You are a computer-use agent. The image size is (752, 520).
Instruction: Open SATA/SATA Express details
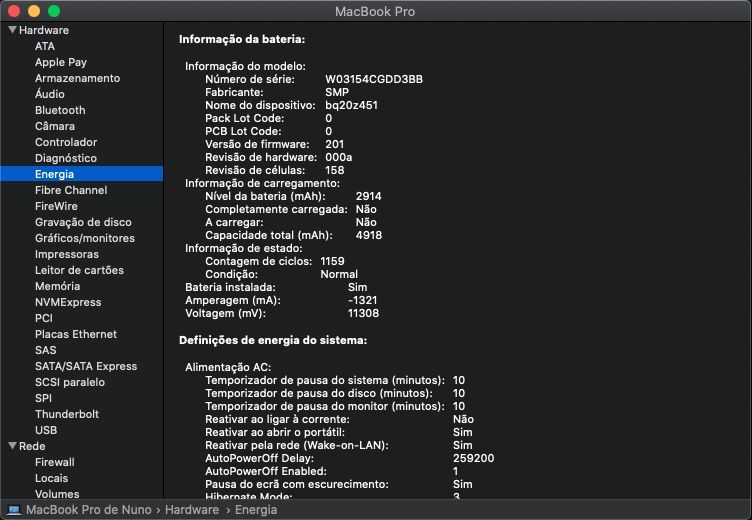pyautogui.click(x=86, y=366)
